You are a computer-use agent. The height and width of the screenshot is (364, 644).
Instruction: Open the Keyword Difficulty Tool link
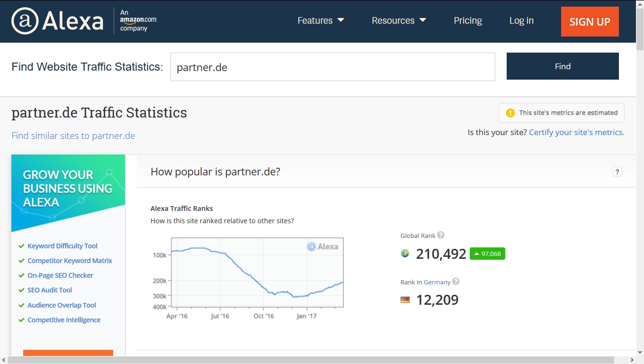coord(63,246)
